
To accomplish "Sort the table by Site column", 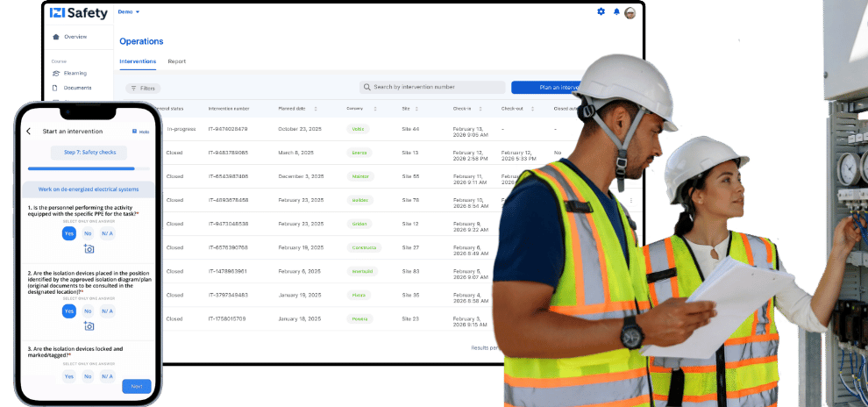I will 424,109.
